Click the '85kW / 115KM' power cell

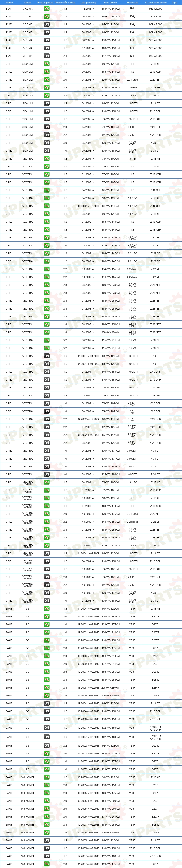click(x=110, y=25)
